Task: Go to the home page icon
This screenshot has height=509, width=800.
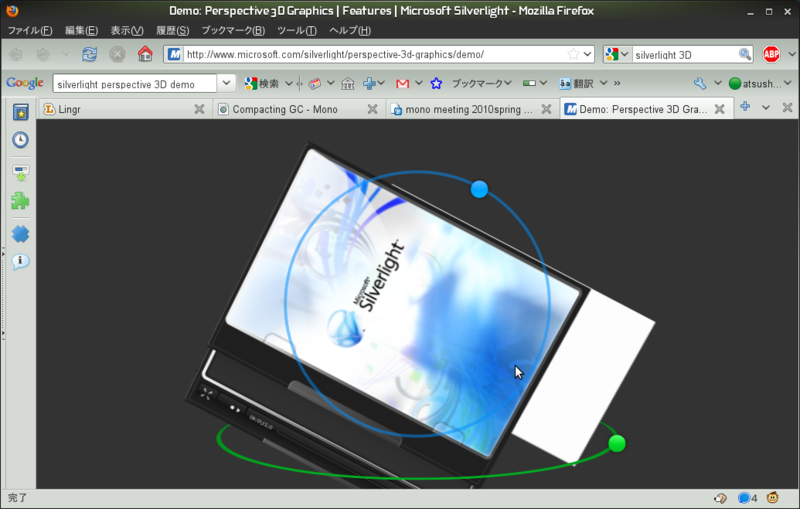Action: point(145,54)
